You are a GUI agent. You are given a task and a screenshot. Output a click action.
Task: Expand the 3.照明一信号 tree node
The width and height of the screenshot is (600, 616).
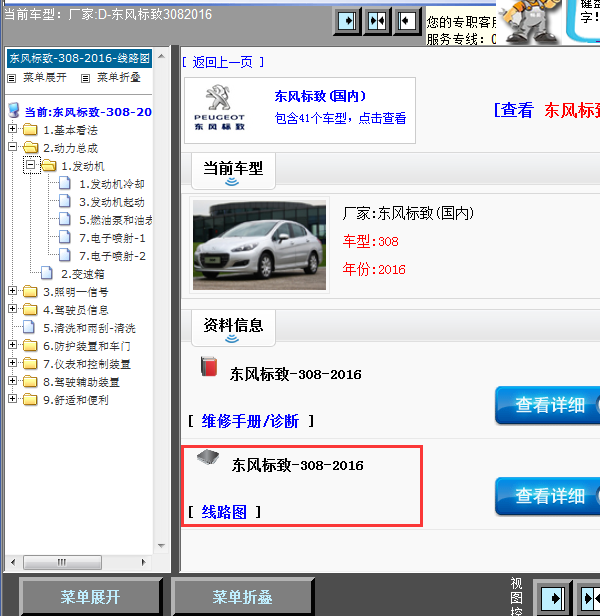tap(13, 291)
